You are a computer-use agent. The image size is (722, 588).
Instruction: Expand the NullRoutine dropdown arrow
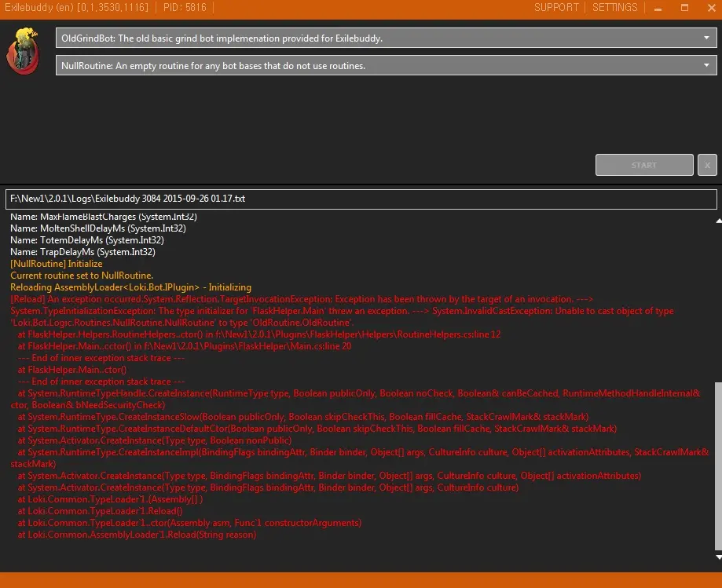click(x=707, y=66)
